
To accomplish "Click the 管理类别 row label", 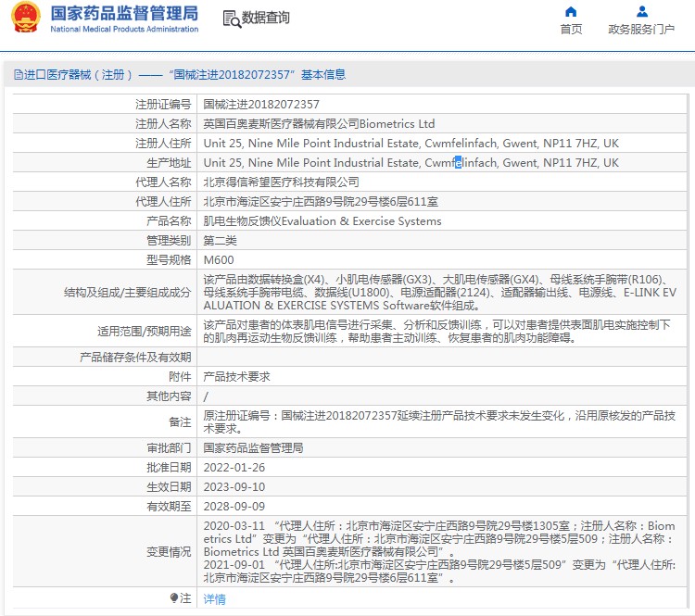I will point(169,241).
